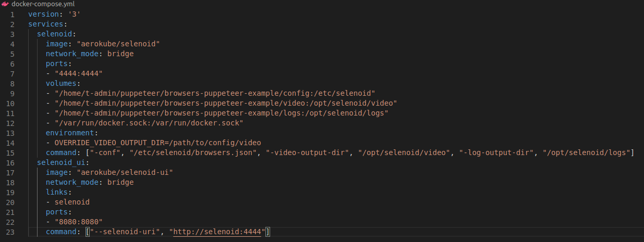The height and width of the screenshot is (242, 644).
Task: Click the selenoid_ui service key
Action: (x=61, y=162)
